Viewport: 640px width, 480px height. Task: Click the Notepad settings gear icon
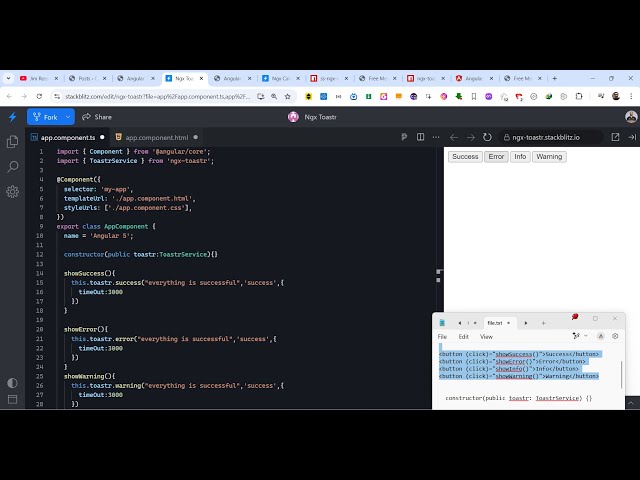pyautogui.click(x=615, y=336)
